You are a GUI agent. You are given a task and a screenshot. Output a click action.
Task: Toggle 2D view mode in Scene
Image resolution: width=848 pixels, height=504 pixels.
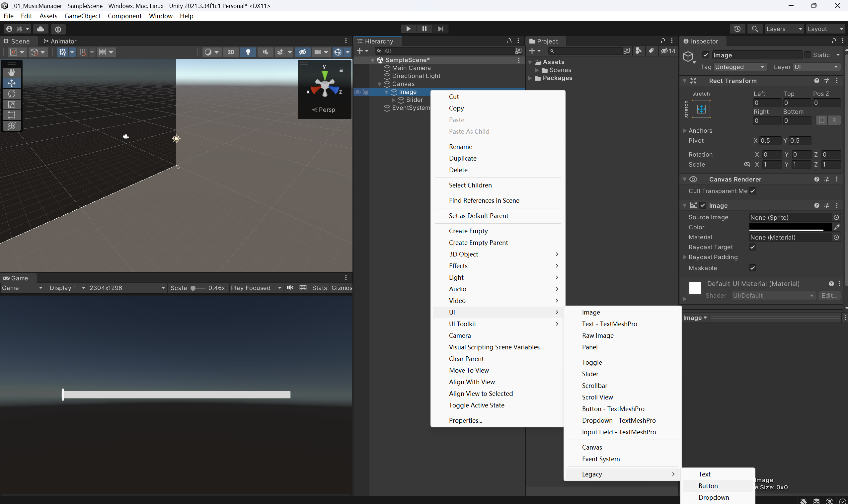[x=231, y=52]
